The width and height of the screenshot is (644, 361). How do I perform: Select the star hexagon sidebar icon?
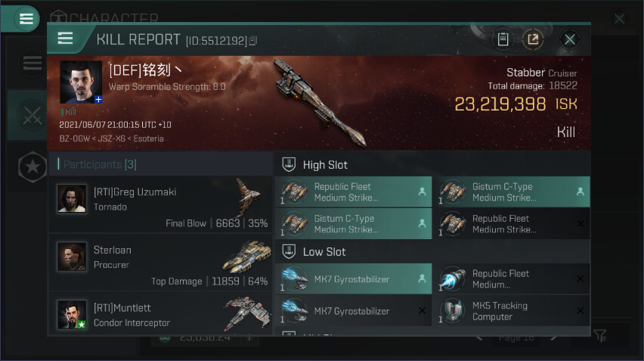coord(33,166)
